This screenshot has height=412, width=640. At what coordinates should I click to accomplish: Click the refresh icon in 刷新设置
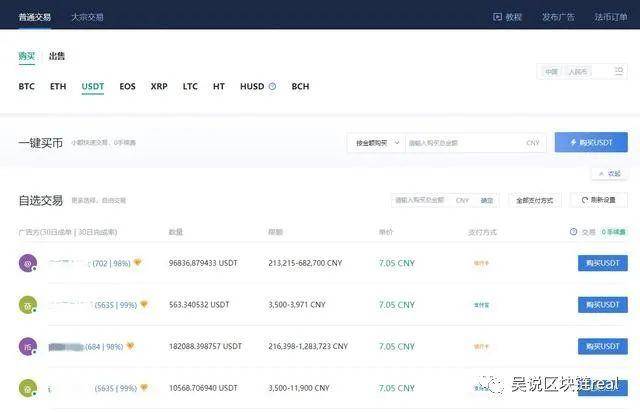[584, 200]
